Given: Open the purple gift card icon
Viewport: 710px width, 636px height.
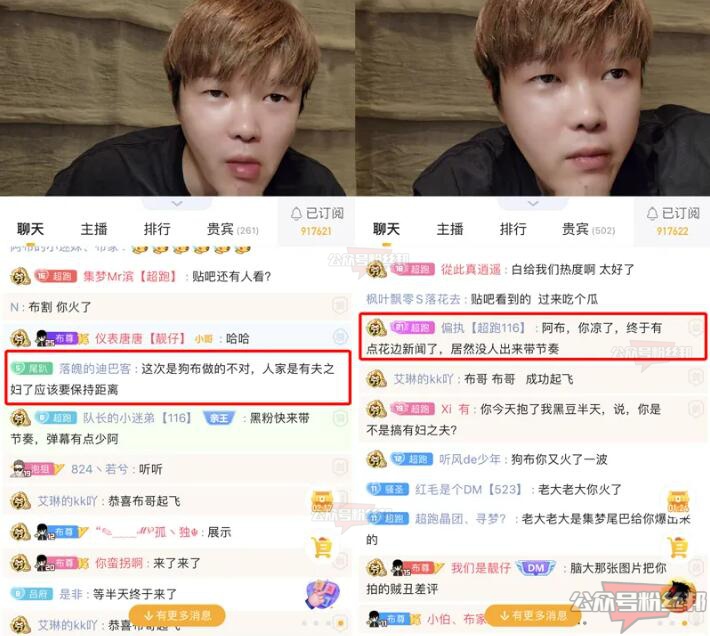Looking at the screenshot, I should [322, 593].
